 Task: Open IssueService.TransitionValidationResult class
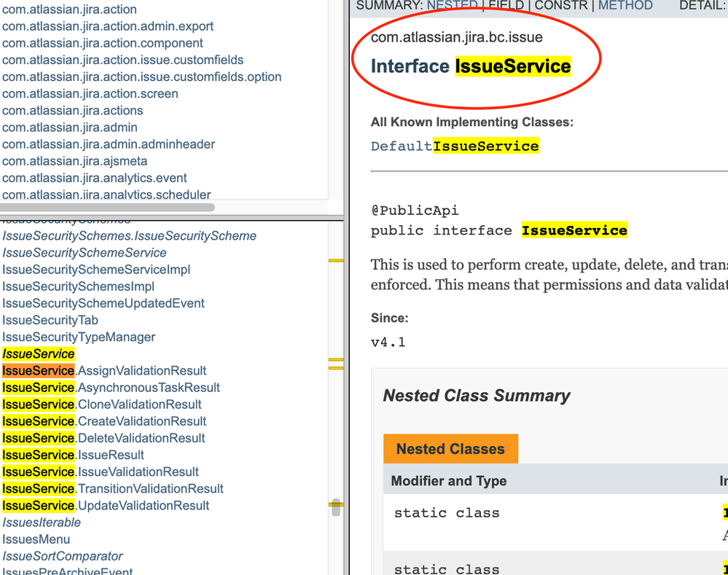pyautogui.click(x=113, y=488)
